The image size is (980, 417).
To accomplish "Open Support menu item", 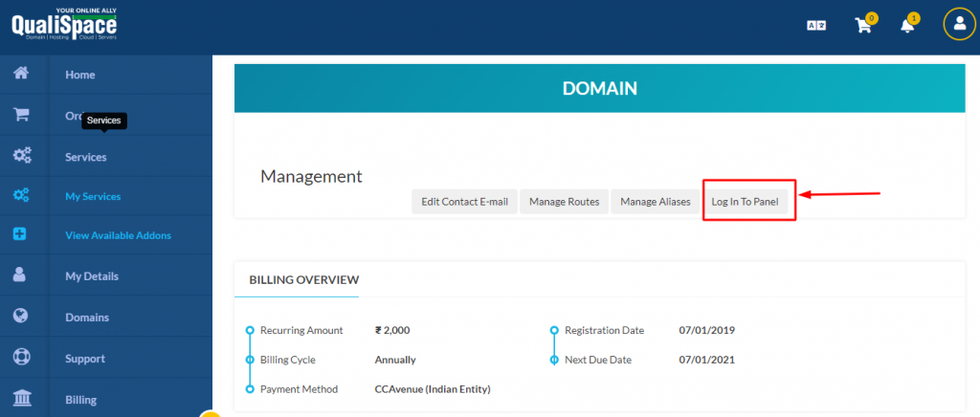I will 85,359.
